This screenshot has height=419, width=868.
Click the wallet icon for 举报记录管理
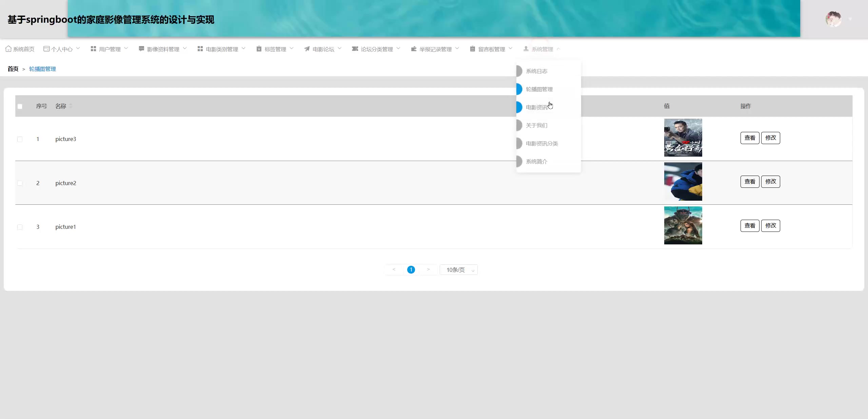414,49
